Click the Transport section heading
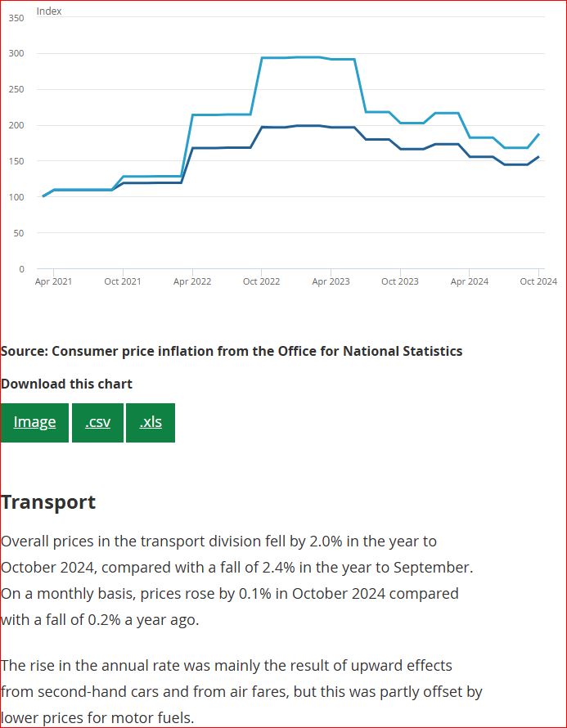 tap(48, 502)
